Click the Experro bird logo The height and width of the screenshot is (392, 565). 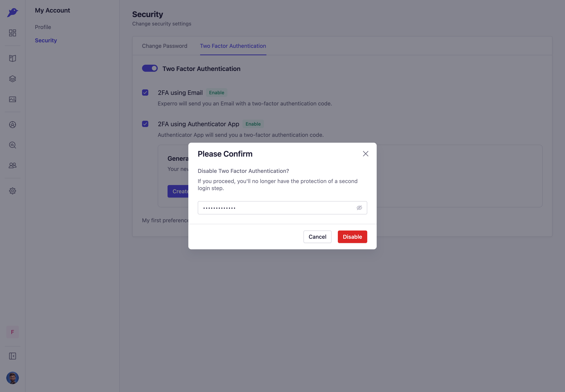[13, 12]
